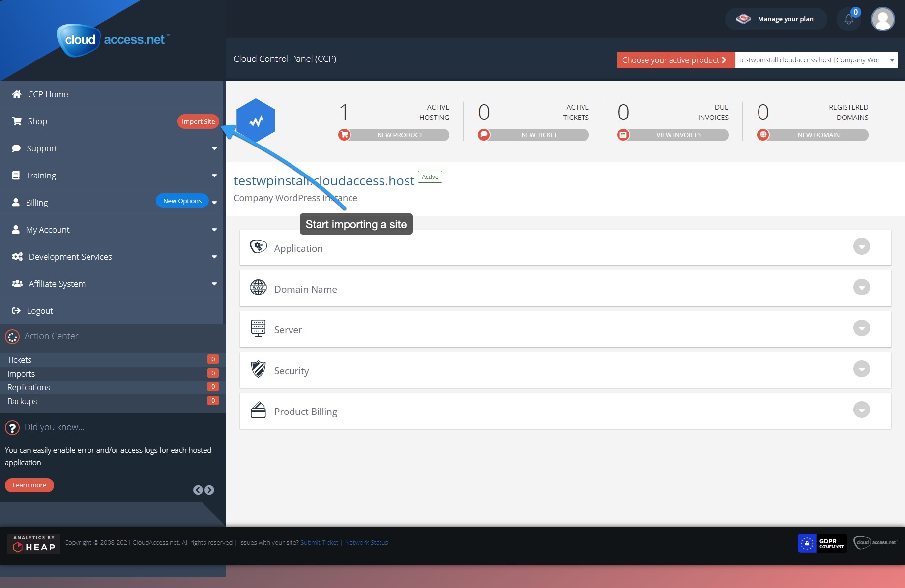905x588 pixels.
Task: Show next tip arrow
Action: click(209, 490)
